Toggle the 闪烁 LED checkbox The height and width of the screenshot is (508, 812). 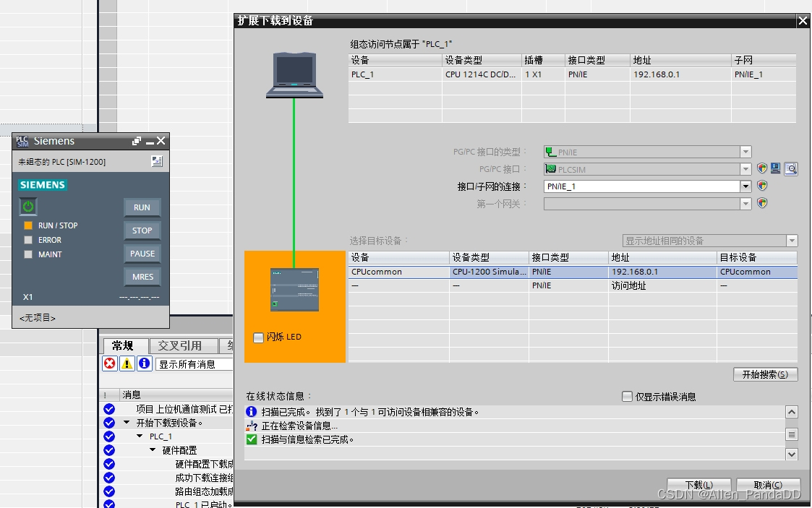tap(258, 337)
